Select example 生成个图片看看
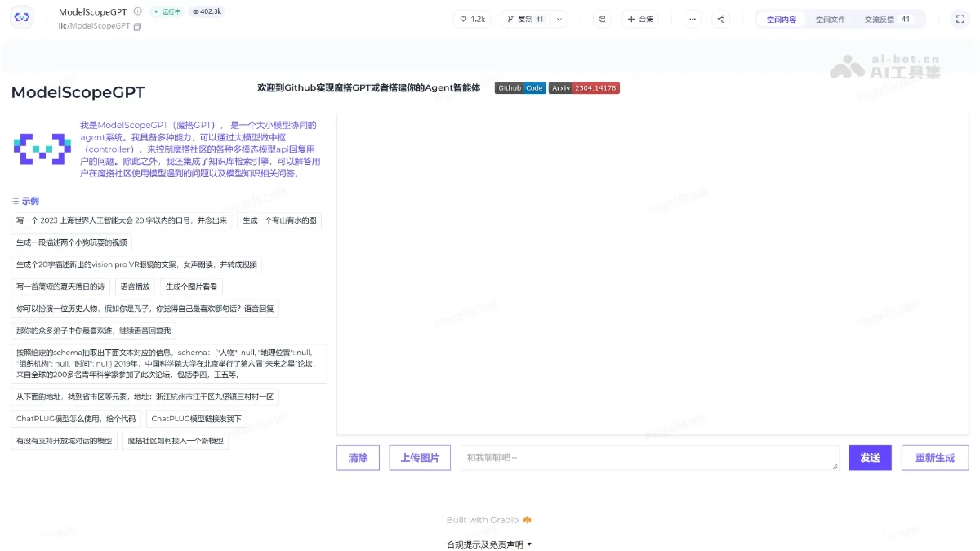Viewport: 980px width, 551px height. pos(191,287)
